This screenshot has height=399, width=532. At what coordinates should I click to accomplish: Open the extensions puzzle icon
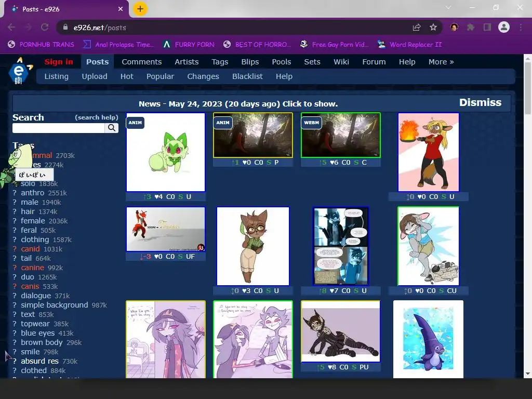(471, 27)
